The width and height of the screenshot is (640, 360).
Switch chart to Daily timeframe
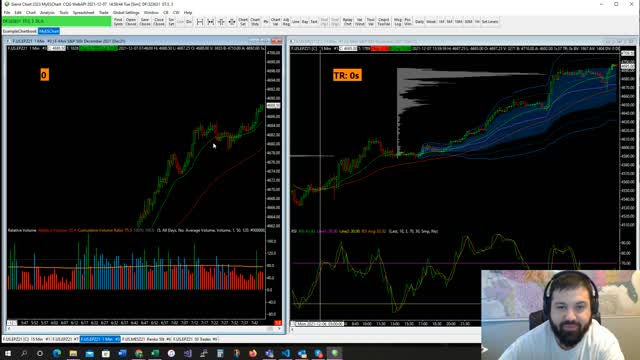(420, 22)
